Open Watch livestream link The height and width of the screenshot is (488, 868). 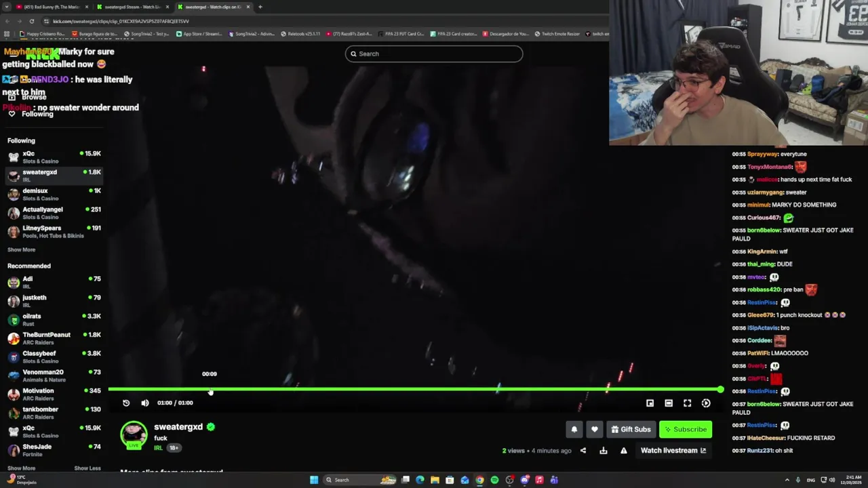pos(673,451)
